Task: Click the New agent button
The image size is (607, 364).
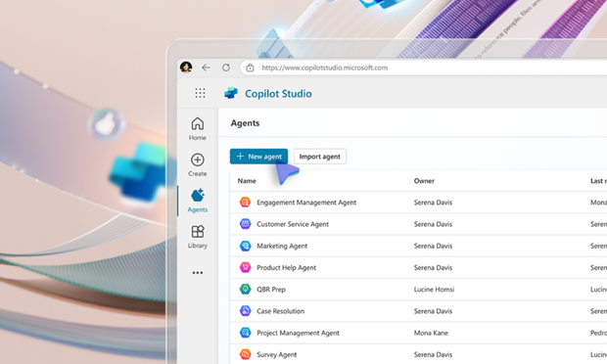Action: pyautogui.click(x=258, y=157)
